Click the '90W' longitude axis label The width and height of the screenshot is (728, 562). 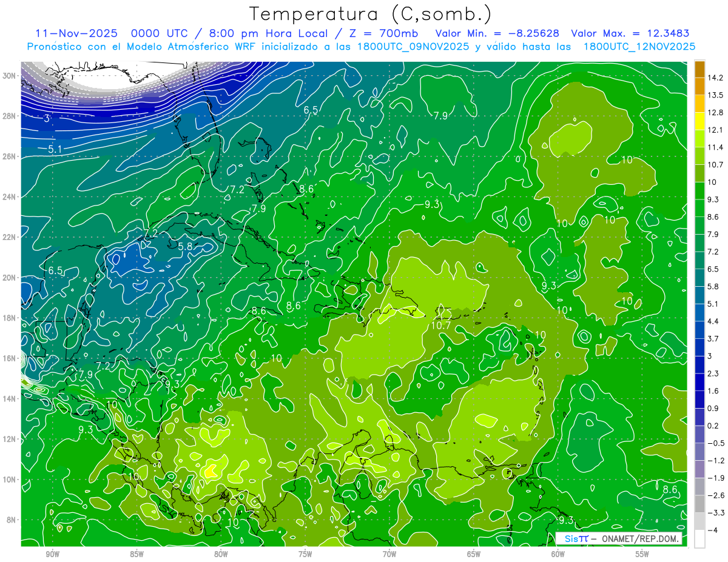(52, 554)
